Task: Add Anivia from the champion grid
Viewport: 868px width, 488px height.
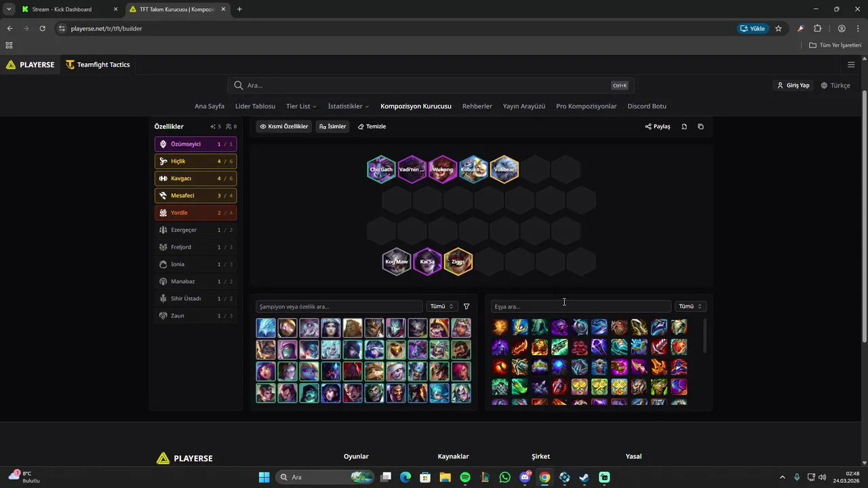Action: 266,328
